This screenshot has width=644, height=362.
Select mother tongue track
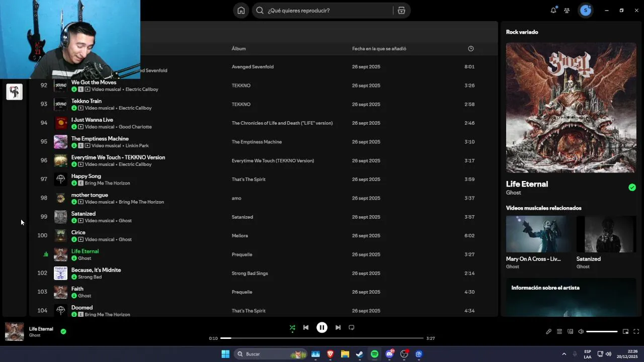pos(90,195)
